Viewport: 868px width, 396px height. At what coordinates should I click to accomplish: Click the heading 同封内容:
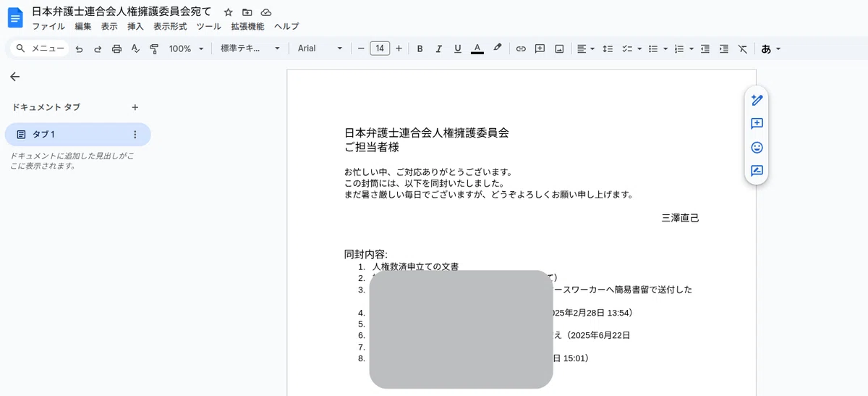click(366, 254)
